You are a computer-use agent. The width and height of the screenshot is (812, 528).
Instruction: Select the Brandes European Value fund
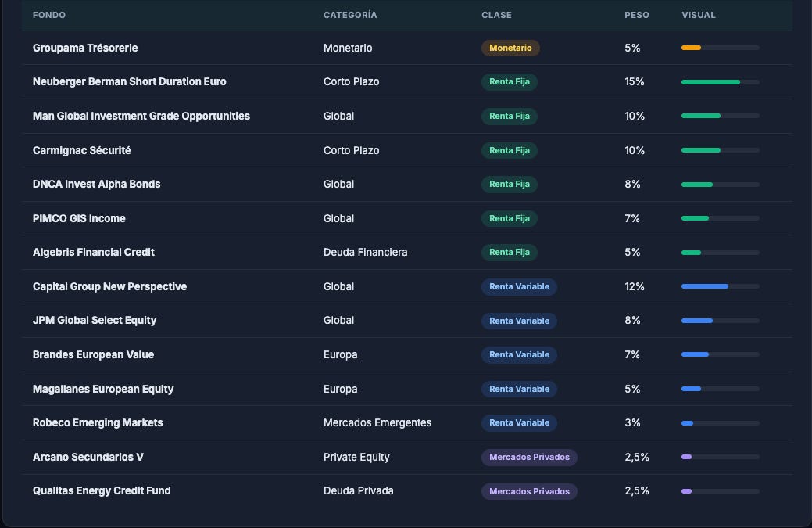[93, 354]
